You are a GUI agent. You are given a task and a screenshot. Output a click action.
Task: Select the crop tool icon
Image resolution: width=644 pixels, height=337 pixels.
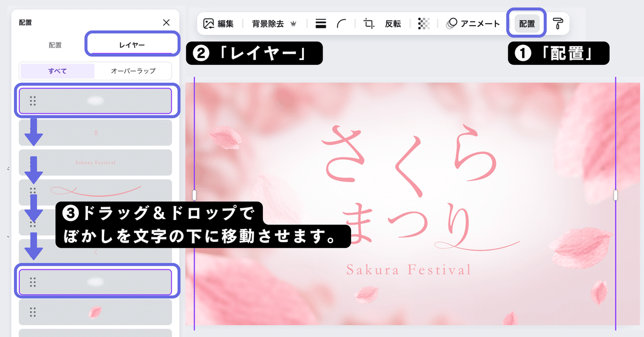tap(369, 24)
